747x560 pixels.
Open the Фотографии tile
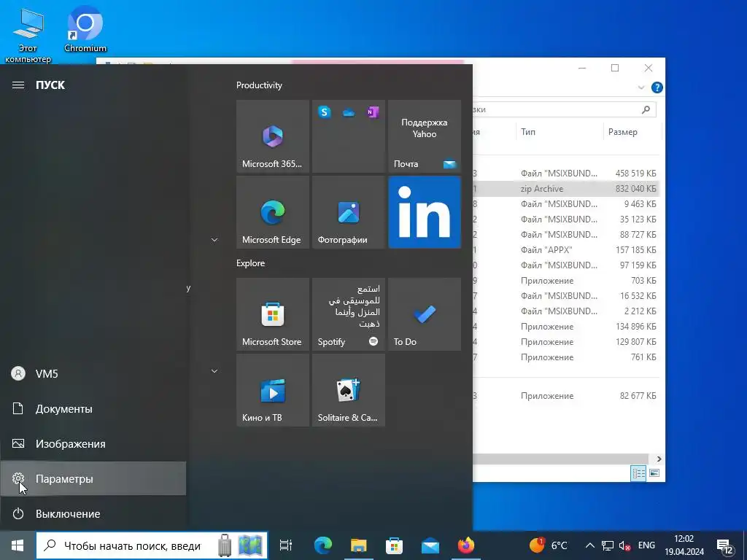348,212
